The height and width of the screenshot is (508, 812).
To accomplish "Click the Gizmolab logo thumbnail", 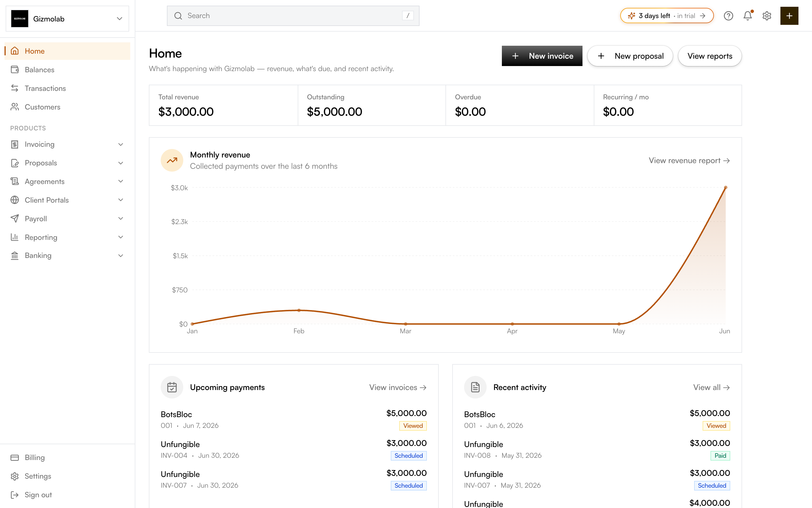I will [20, 19].
